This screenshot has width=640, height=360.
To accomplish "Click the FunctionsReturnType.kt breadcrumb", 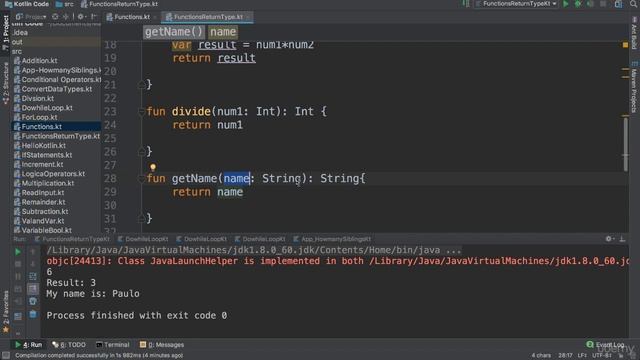I will point(120,4).
